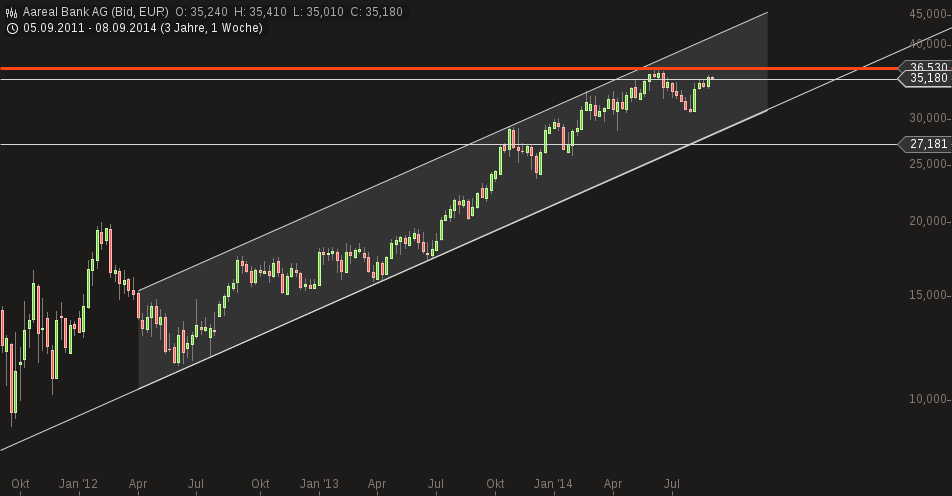This screenshot has height=496, width=952.
Task: Select the 35,180 current price label
Action: [926, 78]
